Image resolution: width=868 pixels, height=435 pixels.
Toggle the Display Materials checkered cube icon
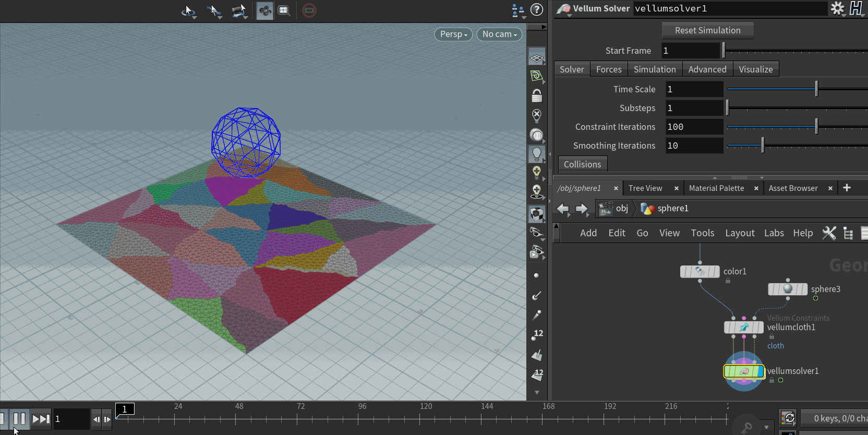point(537,214)
